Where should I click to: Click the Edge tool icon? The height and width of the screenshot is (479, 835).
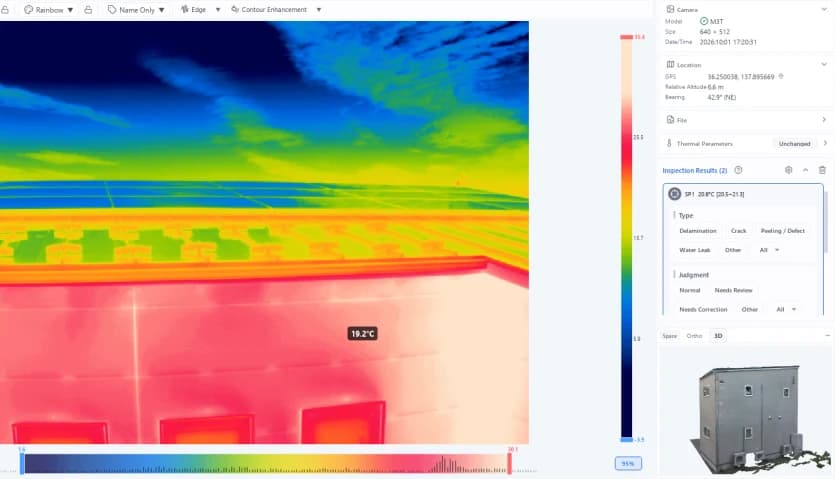coord(185,10)
